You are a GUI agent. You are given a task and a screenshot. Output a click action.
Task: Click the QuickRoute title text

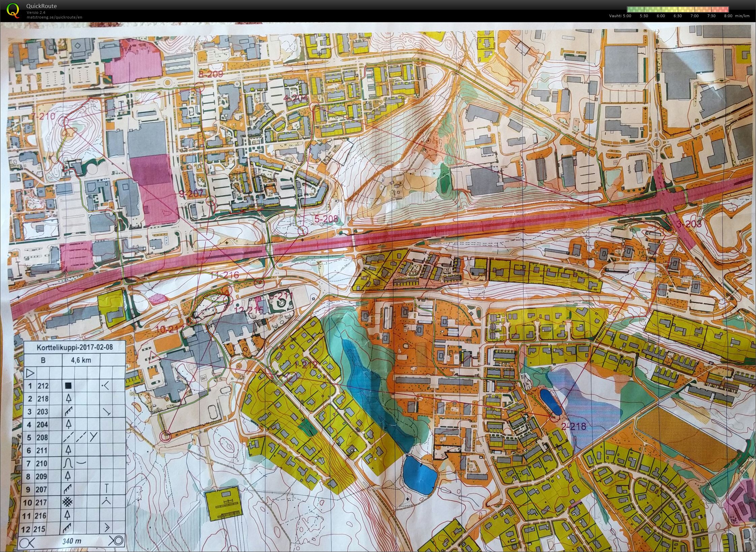coord(41,6)
